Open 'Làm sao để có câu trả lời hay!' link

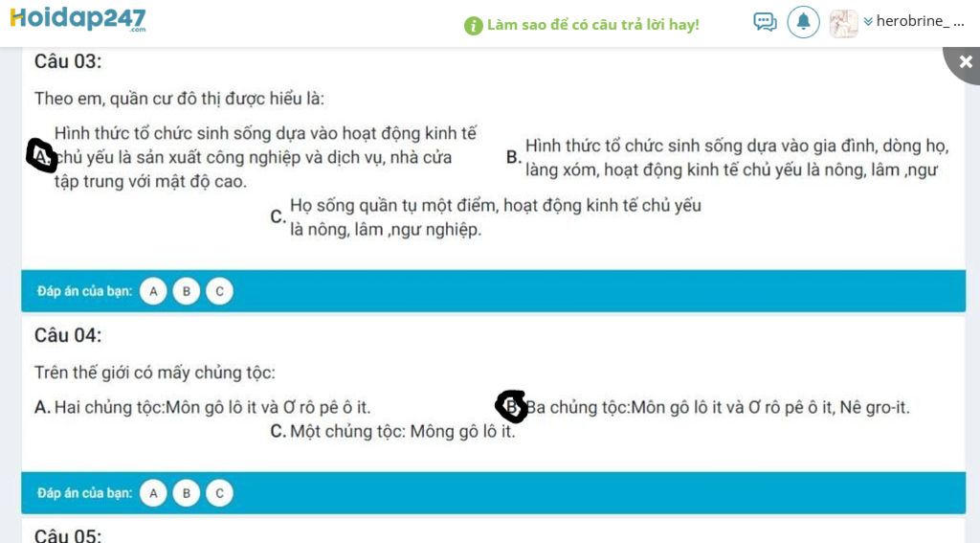(593, 25)
